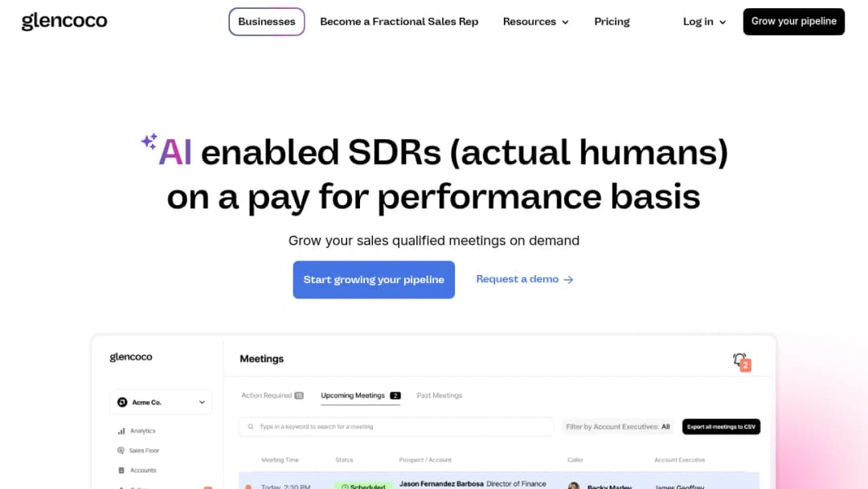Click the Analytics bar chart icon
868x489 pixels.
pyautogui.click(x=121, y=431)
